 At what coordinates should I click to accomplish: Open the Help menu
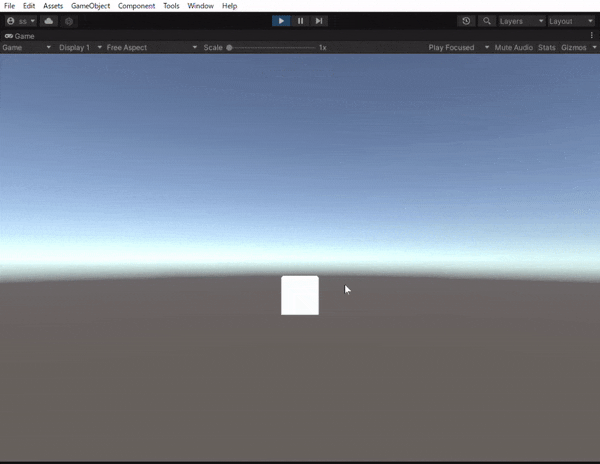[x=229, y=6]
